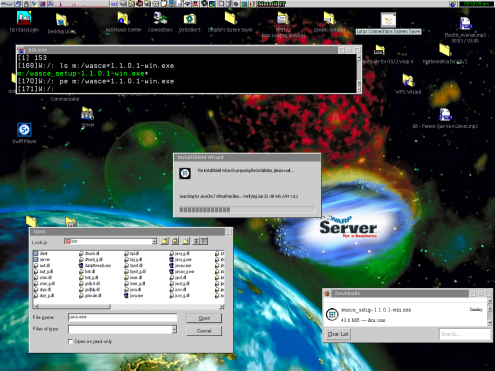The image size is (495, 371).
Task: Click the file list horizontal scrollbar
Action: pyautogui.click(x=129, y=306)
